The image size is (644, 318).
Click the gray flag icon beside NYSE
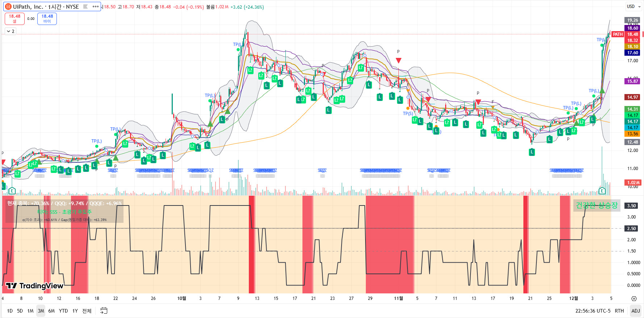coord(85,7)
